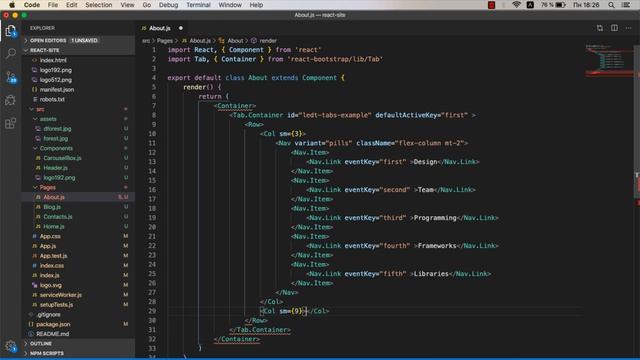Open robots.txt in the explorer

point(52,99)
